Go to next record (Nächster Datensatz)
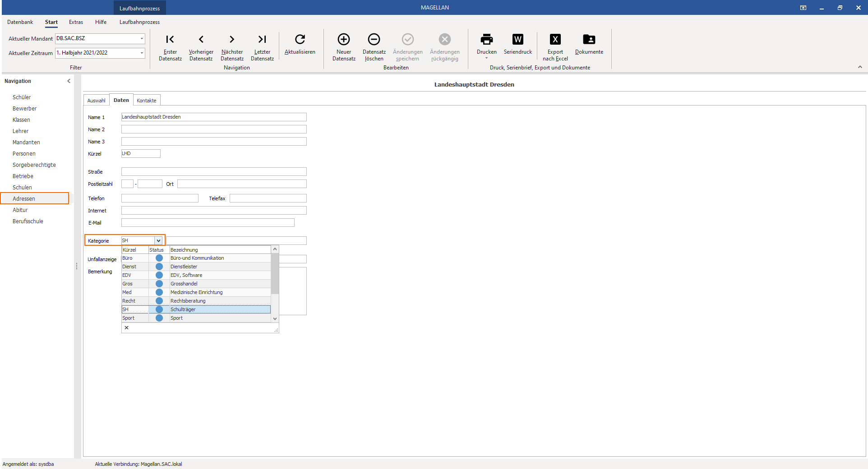The image size is (868, 469). coord(232,47)
